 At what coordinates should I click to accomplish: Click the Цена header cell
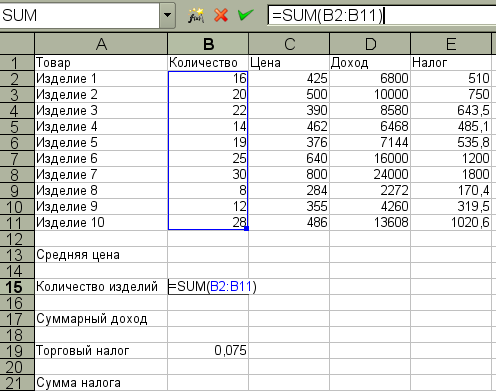[x=289, y=63]
